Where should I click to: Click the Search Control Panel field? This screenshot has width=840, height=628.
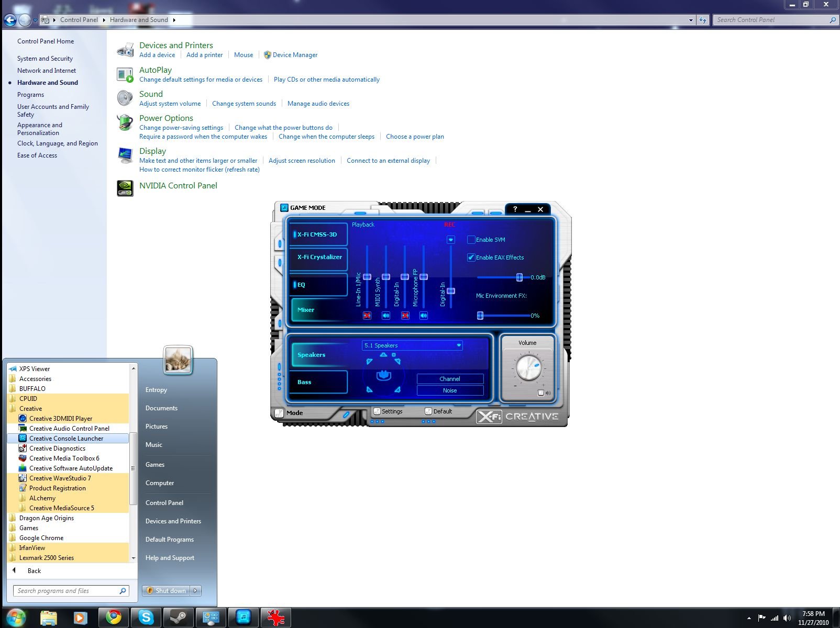[x=776, y=20]
